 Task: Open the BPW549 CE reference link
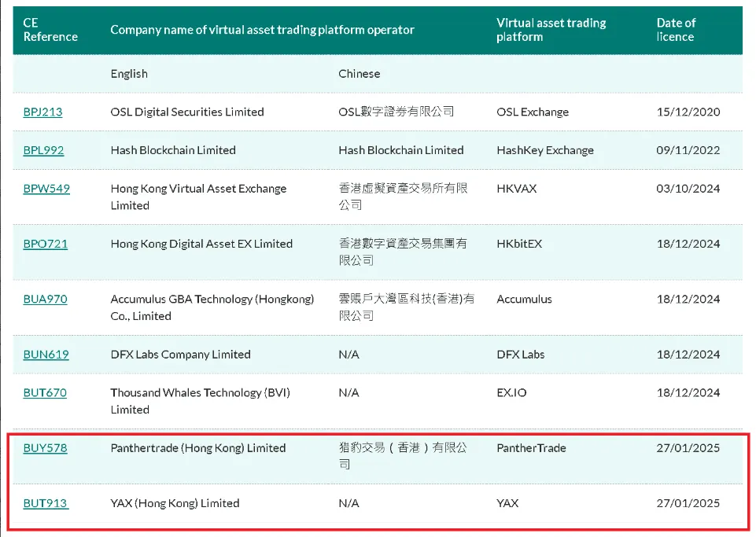46,189
